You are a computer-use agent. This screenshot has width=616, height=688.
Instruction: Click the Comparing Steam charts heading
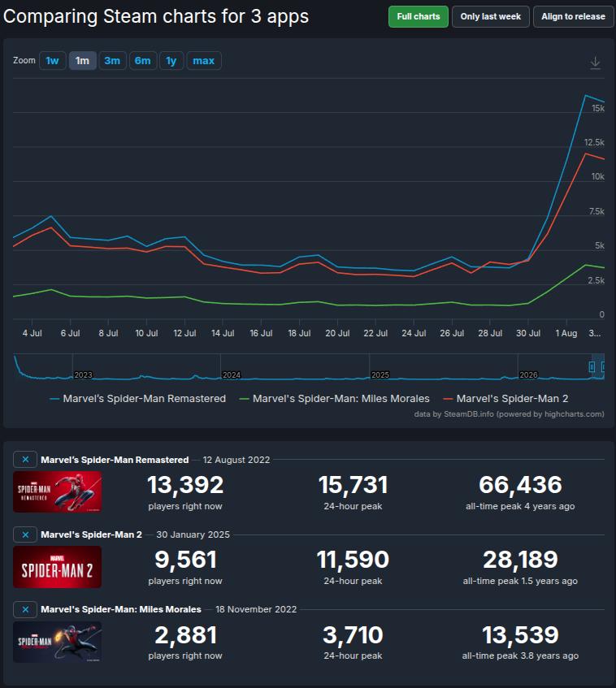[x=156, y=17]
